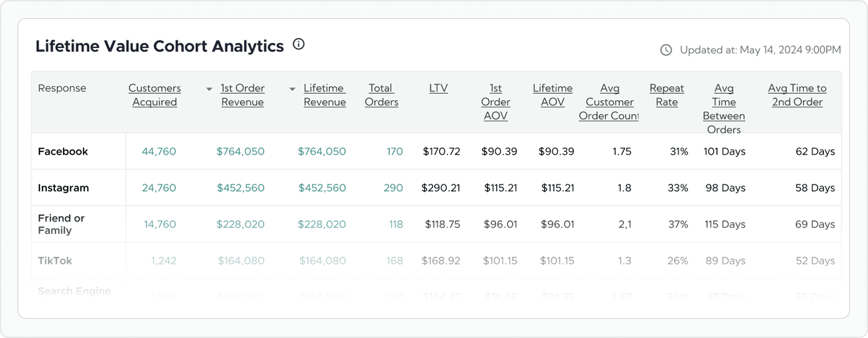Open Facebook customers acquired value 44,760

point(159,151)
